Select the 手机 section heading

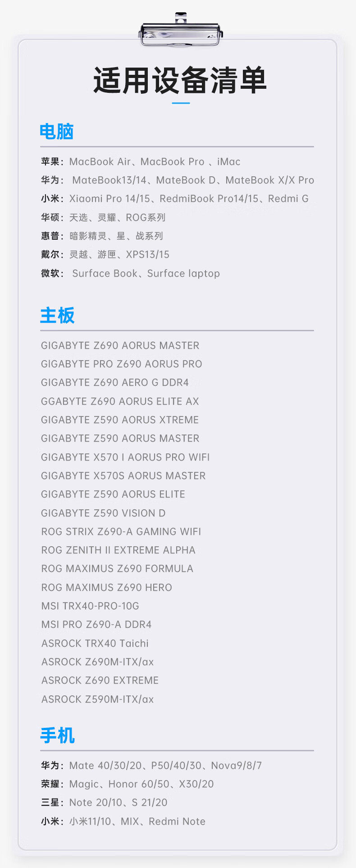tap(57, 736)
